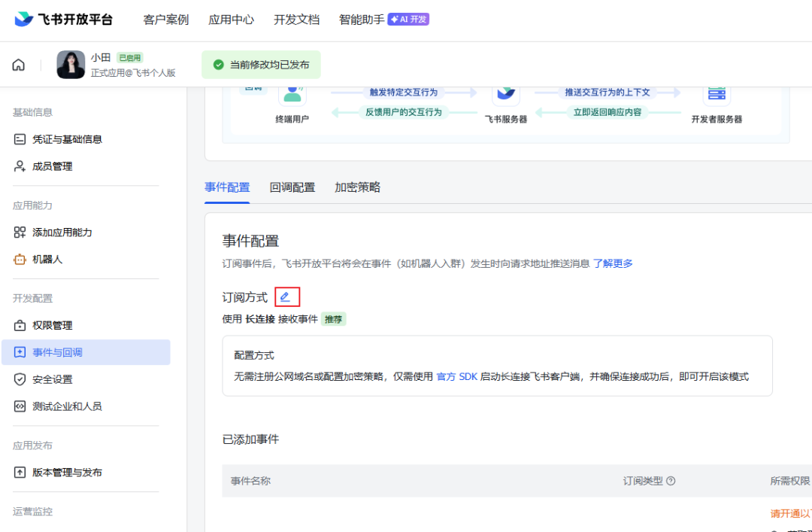Click the edit pencil next to 订阅方式
The width and height of the screenshot is (812, 532).
click(286, 297)
